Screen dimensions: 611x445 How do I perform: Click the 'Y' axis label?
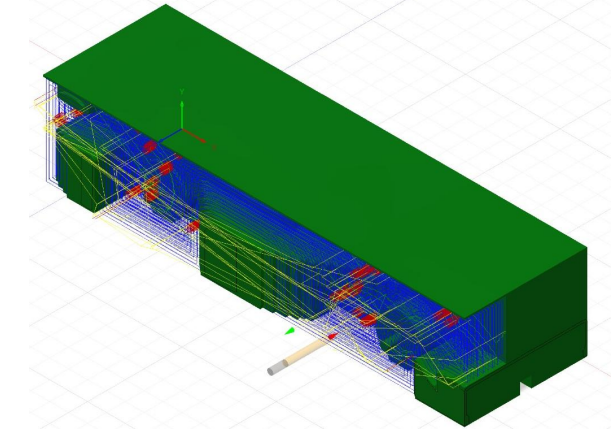coord(182,92)
